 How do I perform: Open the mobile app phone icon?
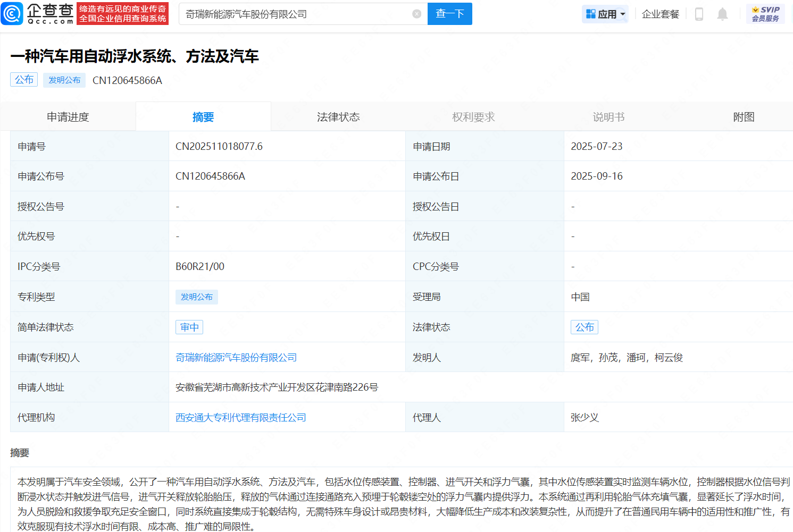699,14
